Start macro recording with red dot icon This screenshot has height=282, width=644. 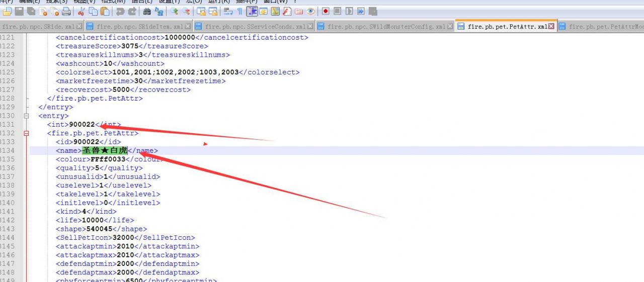click(x=326, y=11)
